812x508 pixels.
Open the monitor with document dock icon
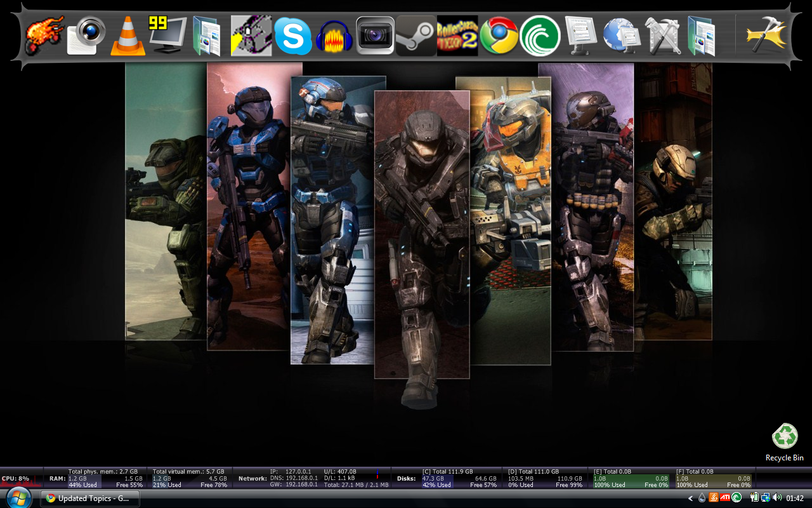581,36
